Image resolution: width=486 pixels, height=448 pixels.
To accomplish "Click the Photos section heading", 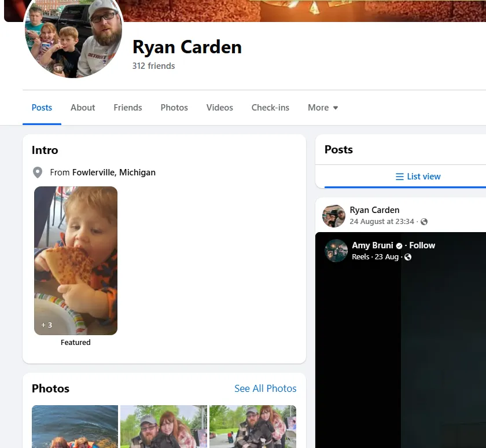I will (x=50, y=388).
